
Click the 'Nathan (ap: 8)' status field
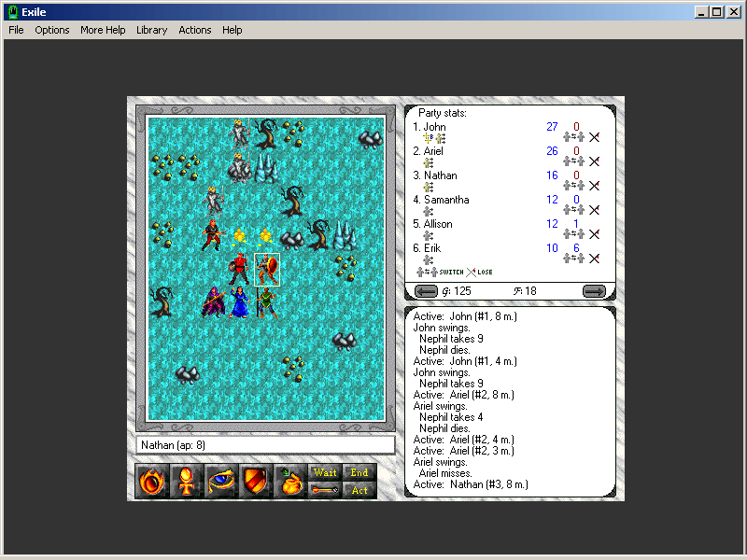[x=265, y=445]
